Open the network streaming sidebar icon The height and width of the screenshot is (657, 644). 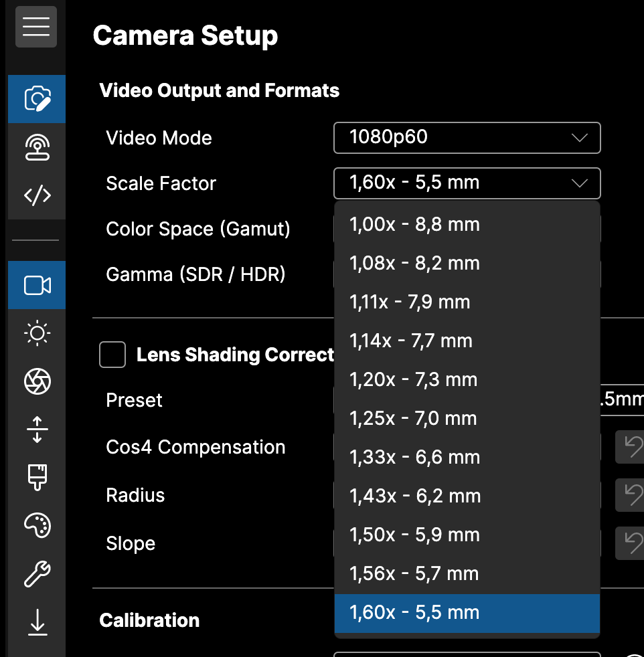click(37, 147)
